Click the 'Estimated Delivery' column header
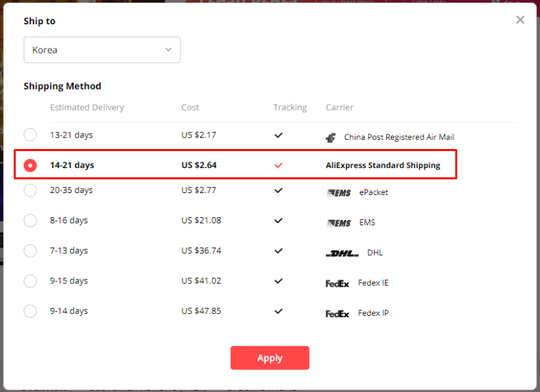Image resolution: width=540 pixels, height=392 pixels. pyautogui.click(x=87, y=107)
